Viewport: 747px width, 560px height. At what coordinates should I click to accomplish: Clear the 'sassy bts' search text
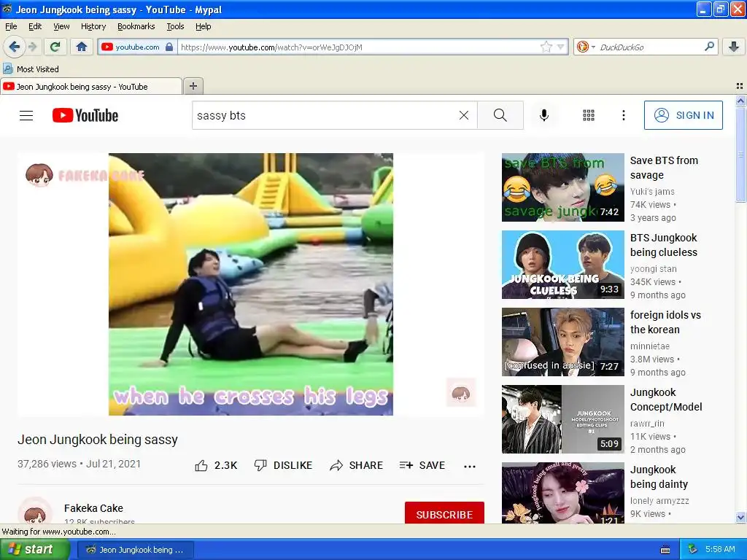coord(463,115)
